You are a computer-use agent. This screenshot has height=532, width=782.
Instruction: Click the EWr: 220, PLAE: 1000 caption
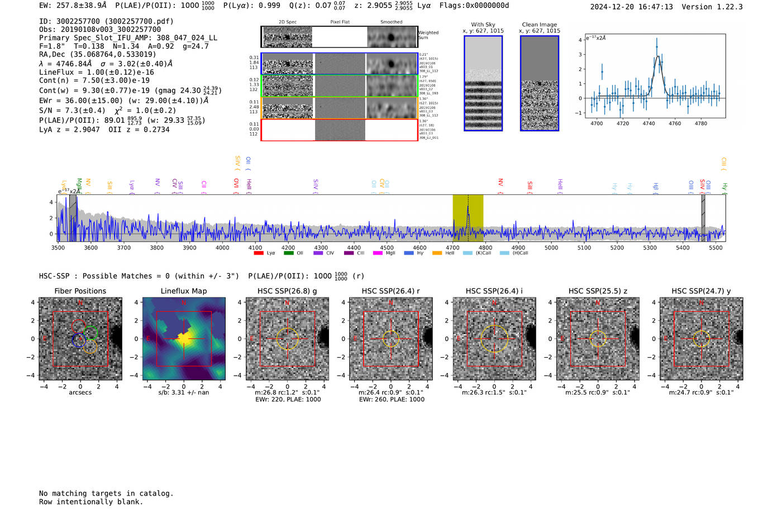point(288,400)
